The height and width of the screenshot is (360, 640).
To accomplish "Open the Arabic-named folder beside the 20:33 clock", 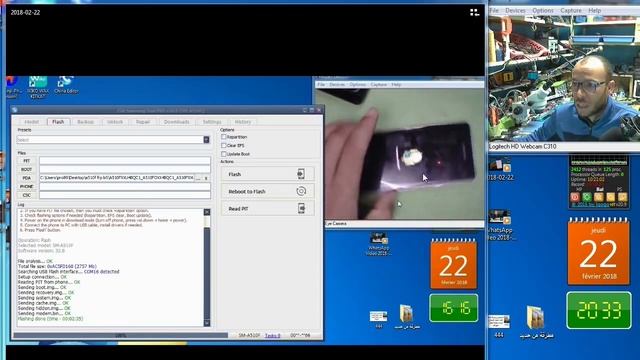I will (536, 322).
